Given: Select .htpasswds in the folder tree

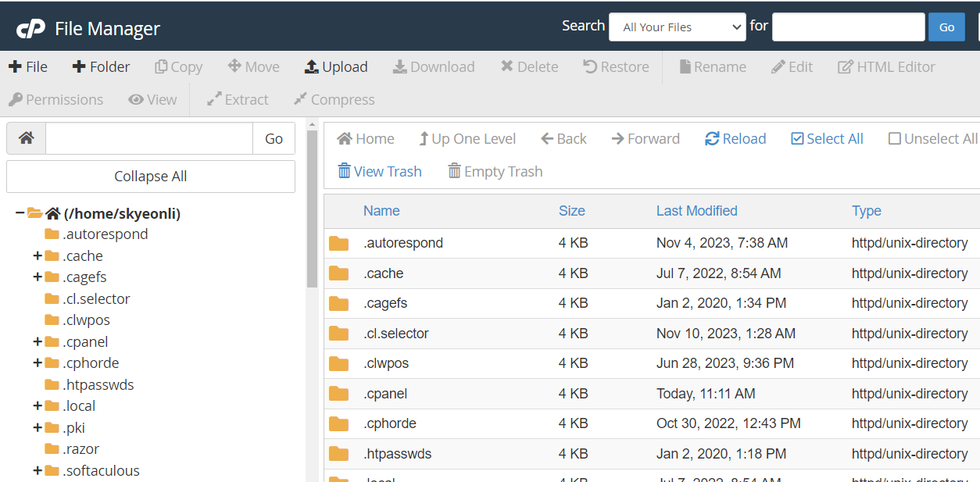Looking at the screenshot, I should pos(98,385).
